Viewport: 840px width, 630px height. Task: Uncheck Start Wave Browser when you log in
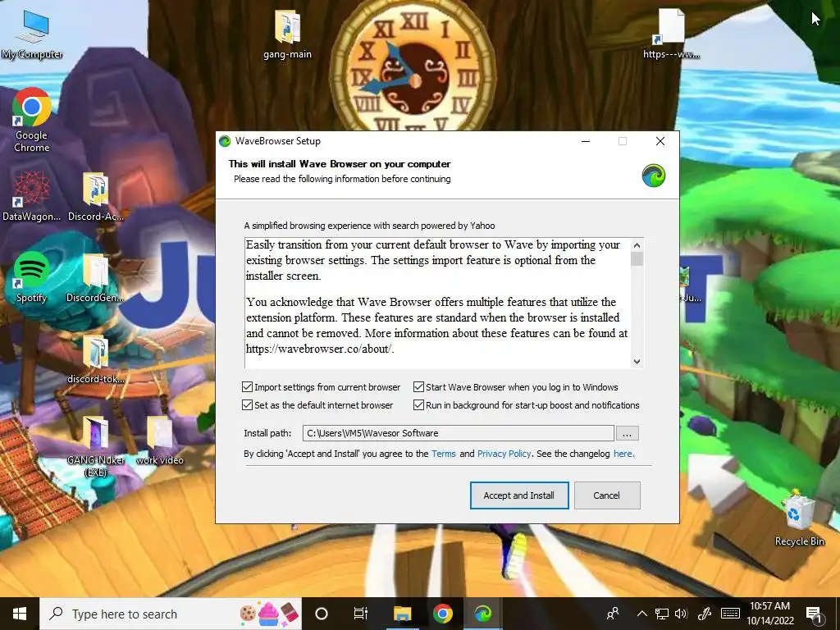(419, 387)
